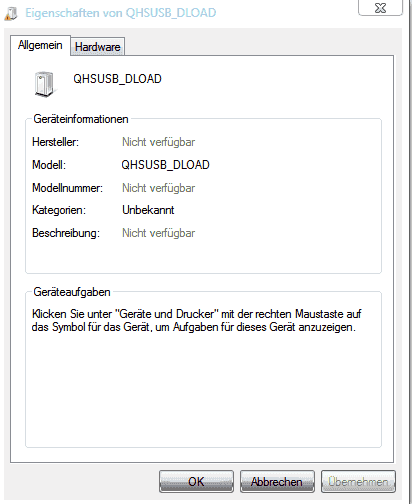Click the Geräteaufgaben instruction text
The height and width of the screenshot is (504, 412).
(x=197, y=320)
